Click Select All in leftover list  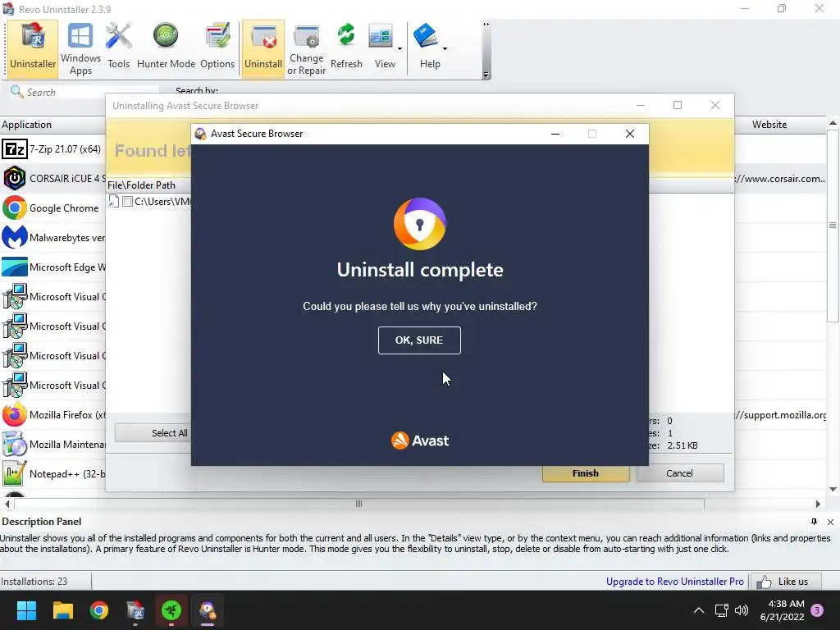pyautogui.click(x=153, y=433)
